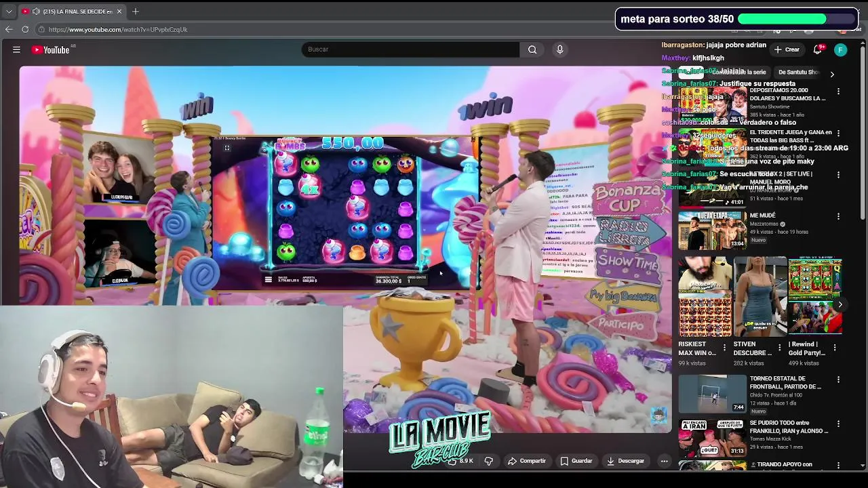Start voice search with the microphone icon
This screenshot has width=868, height=488.
(x=559, y=49)
